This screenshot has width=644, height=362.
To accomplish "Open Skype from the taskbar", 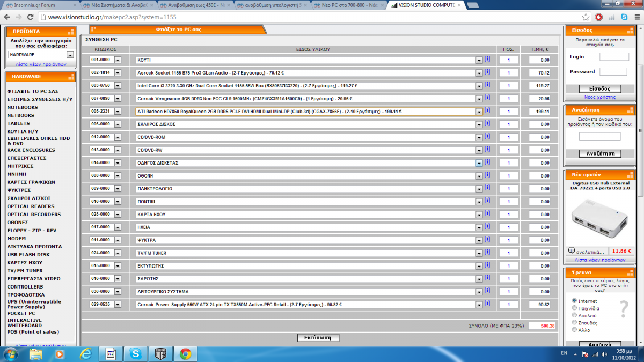I will click(x=135, y=354).
